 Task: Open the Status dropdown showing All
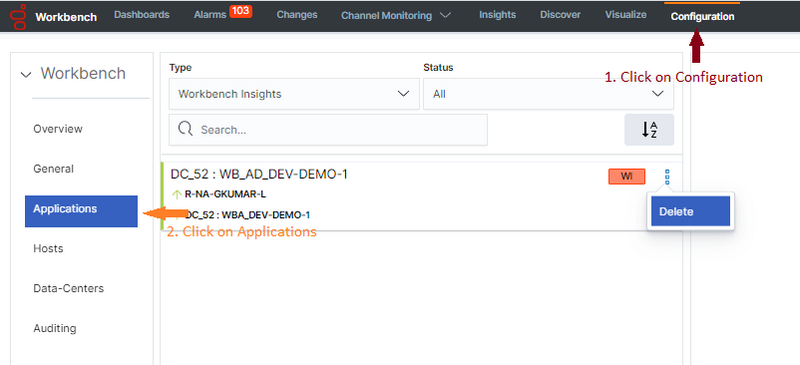(548, 94)
